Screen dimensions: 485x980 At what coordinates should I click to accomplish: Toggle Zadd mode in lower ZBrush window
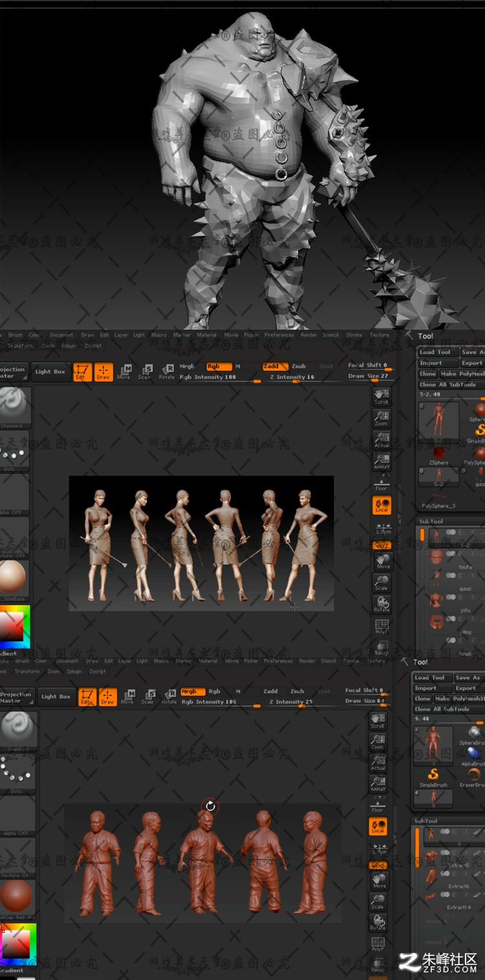[271, 691]
